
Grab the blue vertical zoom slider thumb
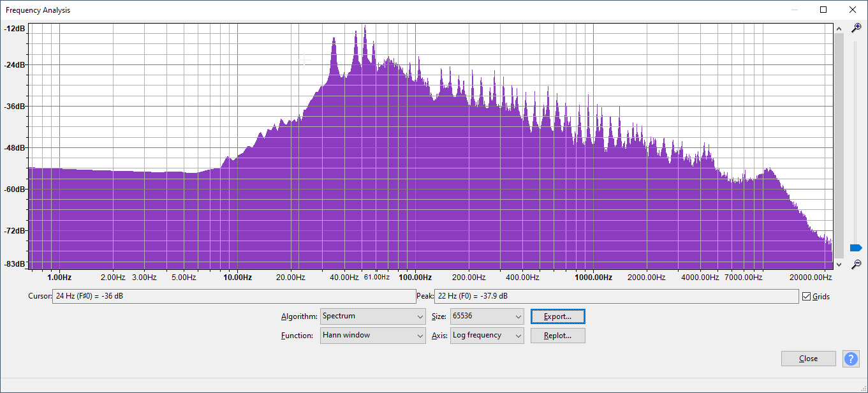point(856,248)
